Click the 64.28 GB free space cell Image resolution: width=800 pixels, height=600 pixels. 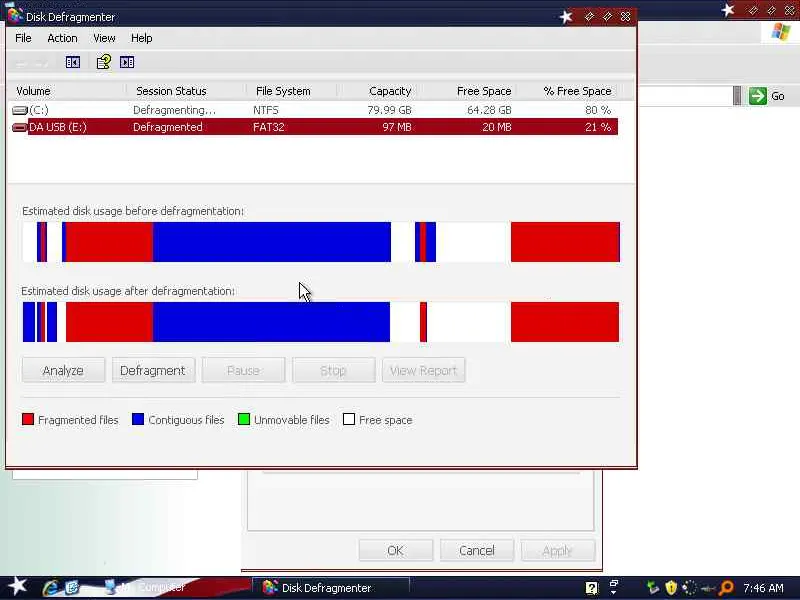pyautogui.click(x=489, y=110)
